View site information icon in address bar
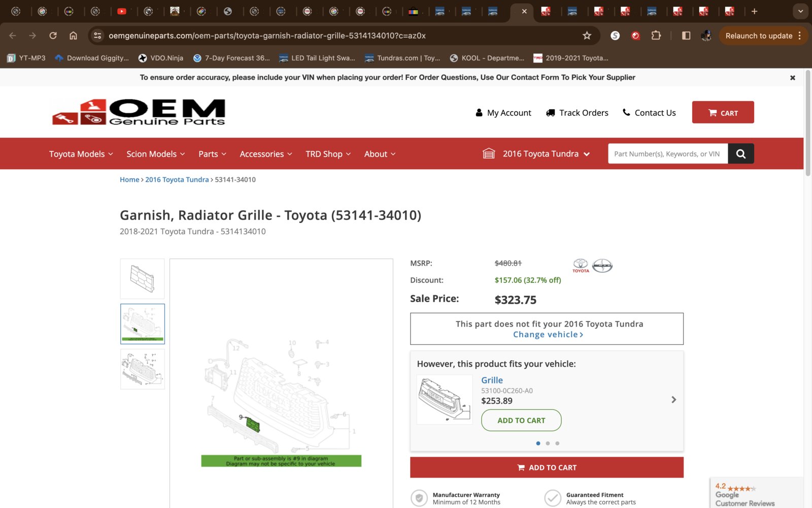 coord(97,36)
